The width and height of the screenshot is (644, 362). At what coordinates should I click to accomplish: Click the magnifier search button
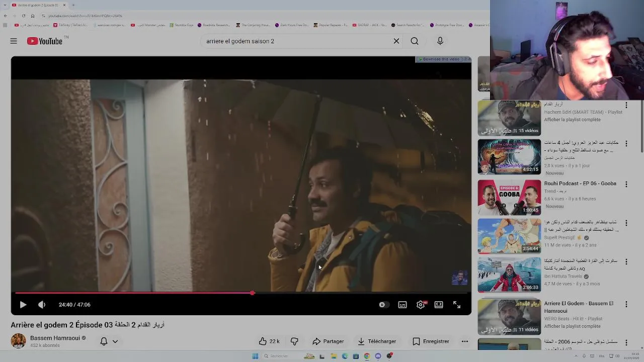(x=415, y=41)
